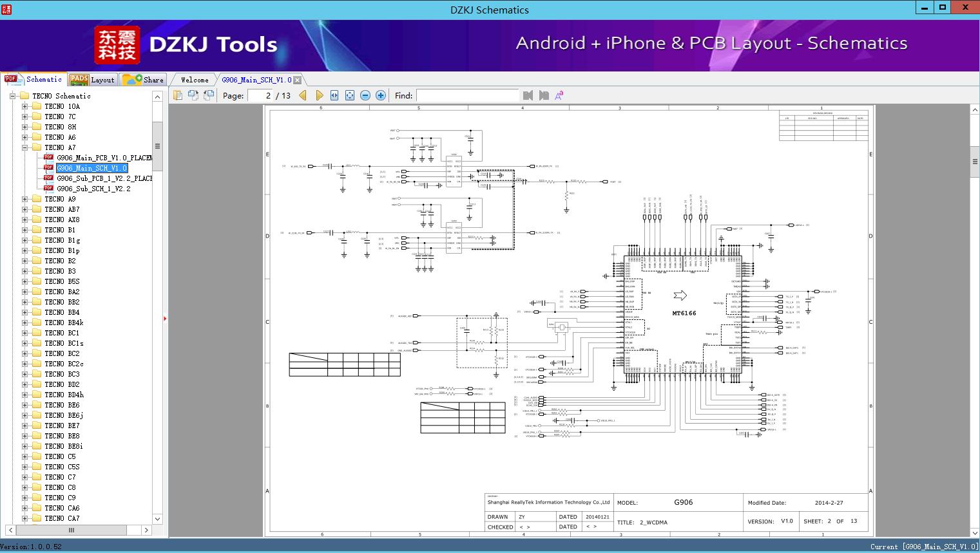This screenshot has width=980, height=553.
Task: Click the rotate page clockwise icon
Action: pyautogui.click(x=209, y=95)
